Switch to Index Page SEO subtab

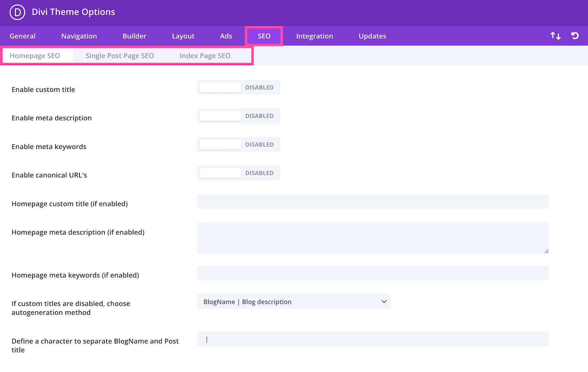click(205, 56)
